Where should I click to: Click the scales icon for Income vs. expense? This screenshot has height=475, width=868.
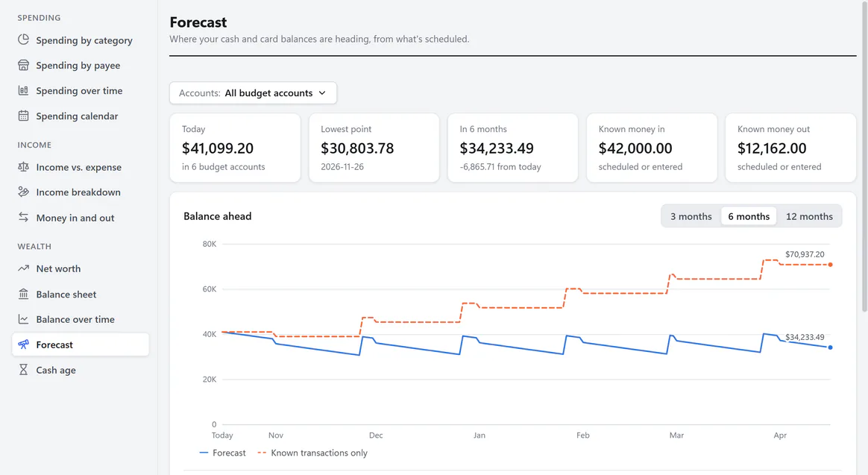tap(23, 166)
